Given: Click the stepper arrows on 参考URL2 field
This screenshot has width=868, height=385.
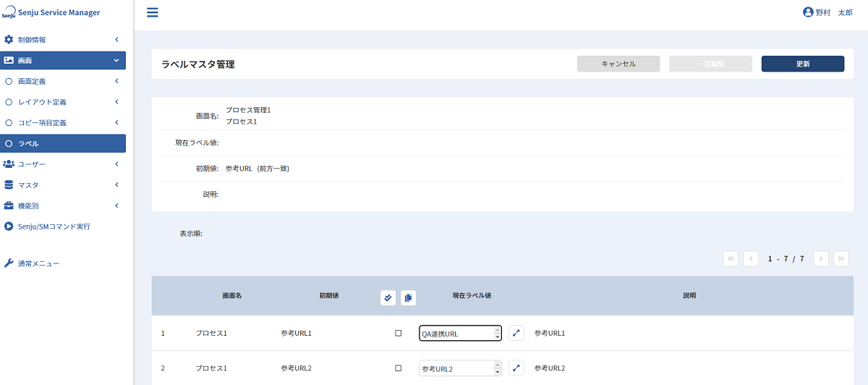Looking at the screenshot, I should tap(497, 368).
